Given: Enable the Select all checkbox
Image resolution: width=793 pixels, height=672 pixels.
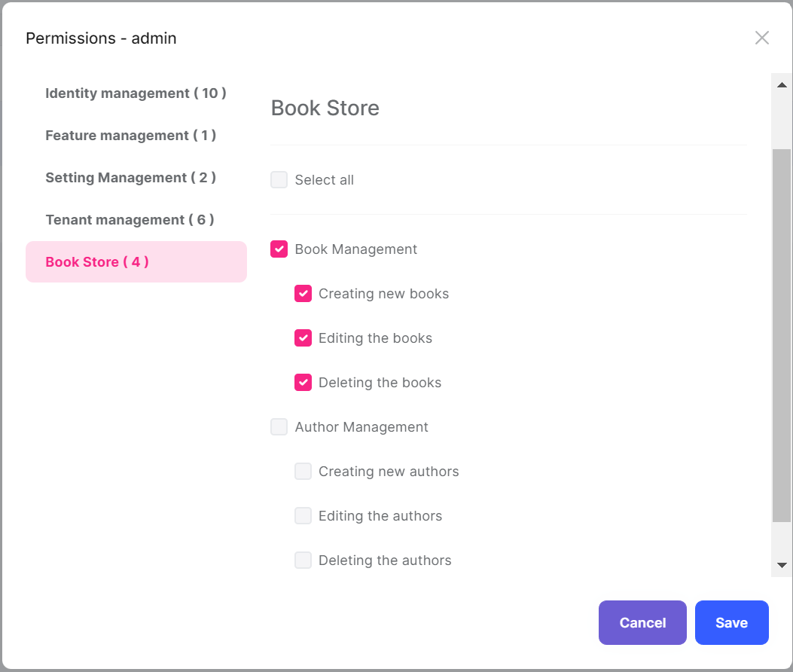Looking at the screenshot, I should click(279, 179).
